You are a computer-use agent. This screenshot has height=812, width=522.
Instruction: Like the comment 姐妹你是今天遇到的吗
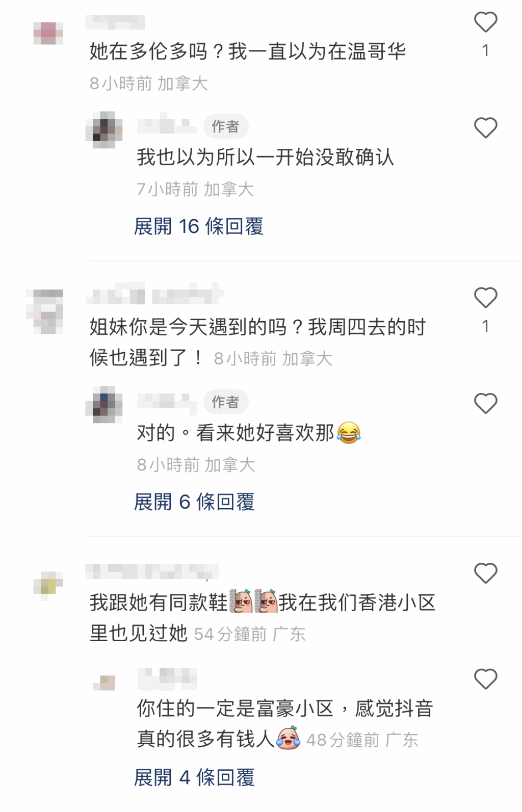pos(485,298)
